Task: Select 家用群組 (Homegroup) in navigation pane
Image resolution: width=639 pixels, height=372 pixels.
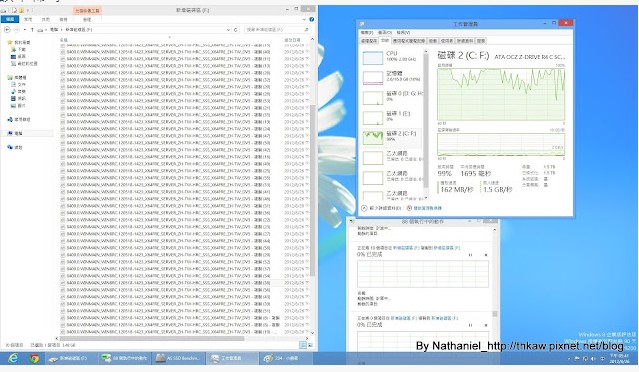Action: pos(19,120)
